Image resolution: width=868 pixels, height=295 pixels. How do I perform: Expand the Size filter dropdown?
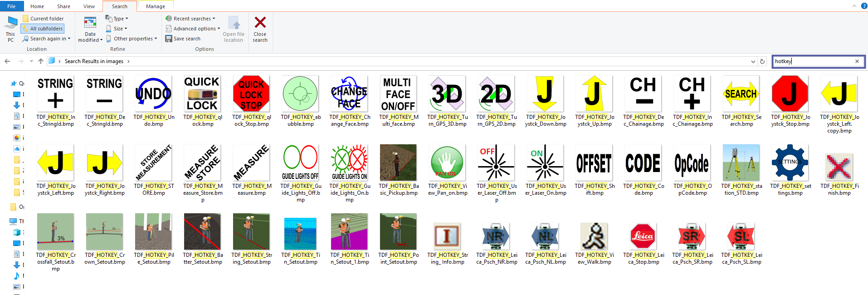(x=117, y=29)
